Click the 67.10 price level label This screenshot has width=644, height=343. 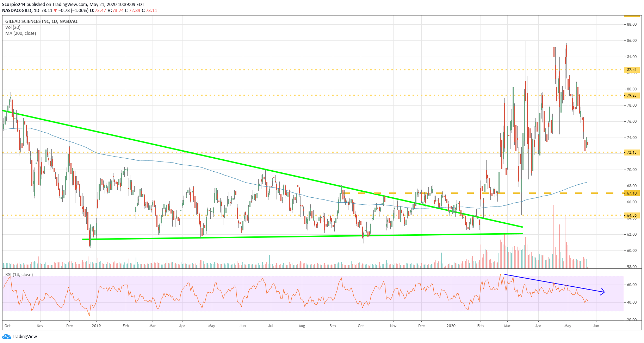(x=632, y=193)
